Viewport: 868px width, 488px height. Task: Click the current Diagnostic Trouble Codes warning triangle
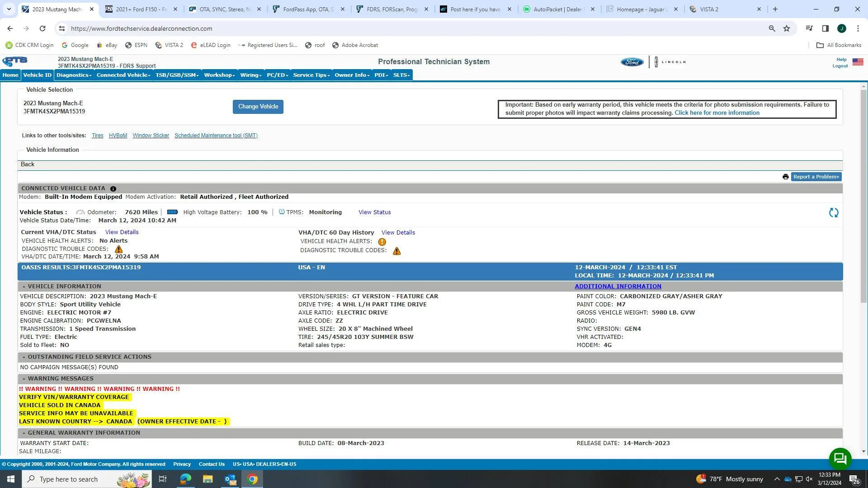118,249
